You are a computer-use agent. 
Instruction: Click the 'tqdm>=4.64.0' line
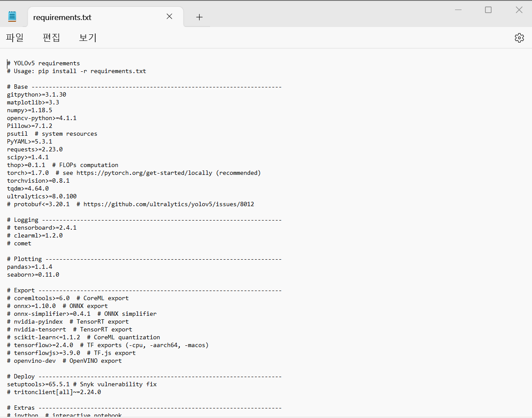[x=28, y=188]
